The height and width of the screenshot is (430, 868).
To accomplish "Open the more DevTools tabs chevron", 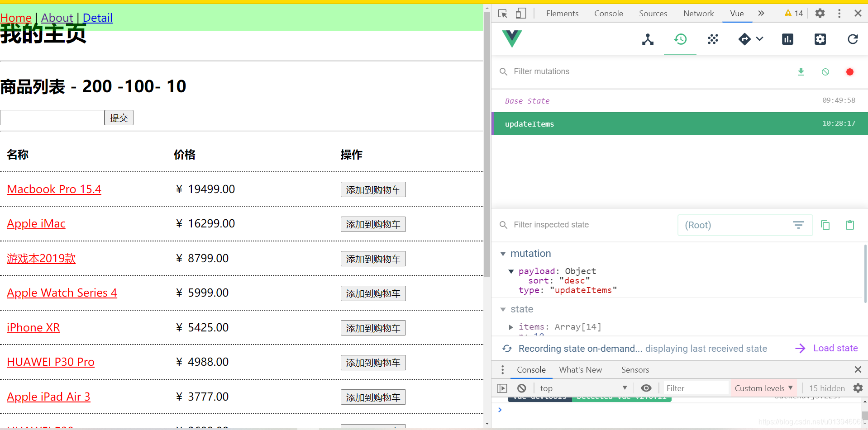I will (x=761, y=14).
